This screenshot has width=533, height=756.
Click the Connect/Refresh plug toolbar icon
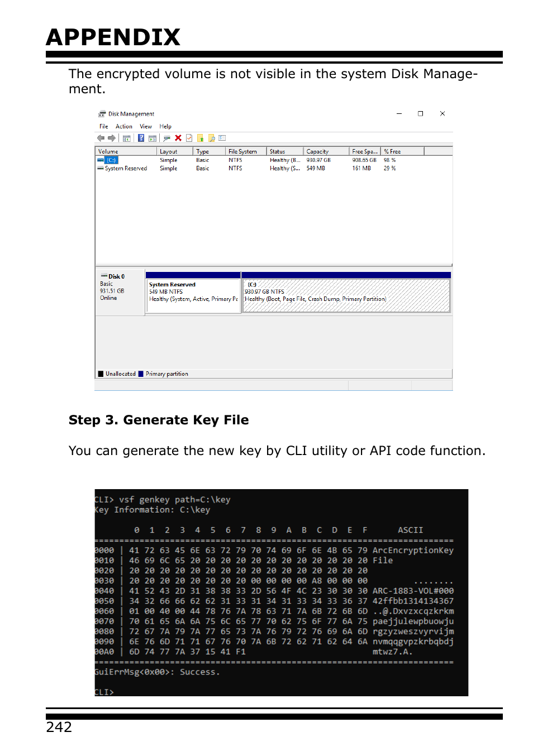166,138
